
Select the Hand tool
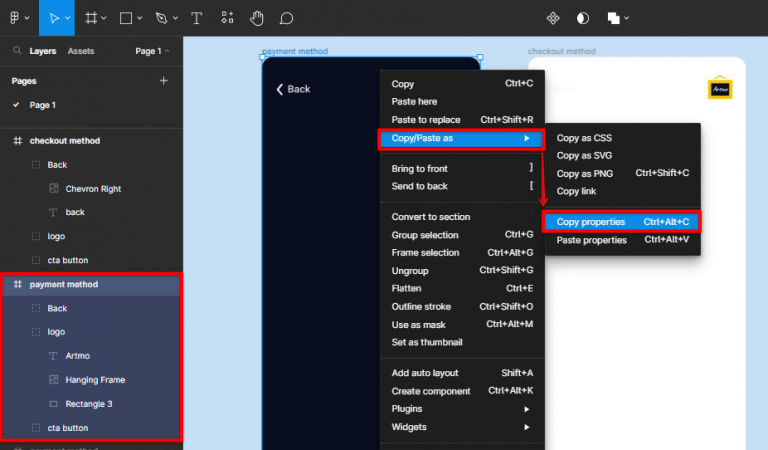pyautogui.click(x=257, y=18)
